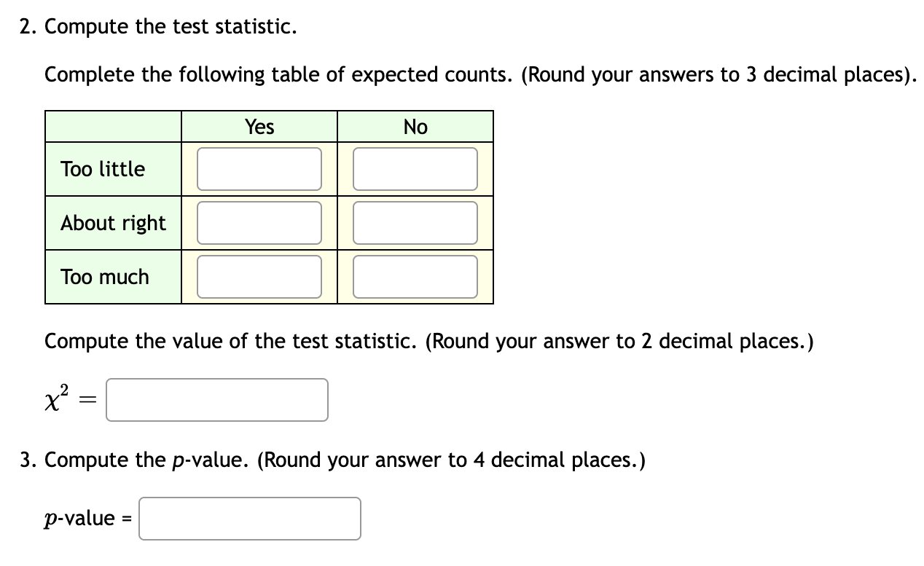Click the chi-square test statistic input box

coord(216,399)
